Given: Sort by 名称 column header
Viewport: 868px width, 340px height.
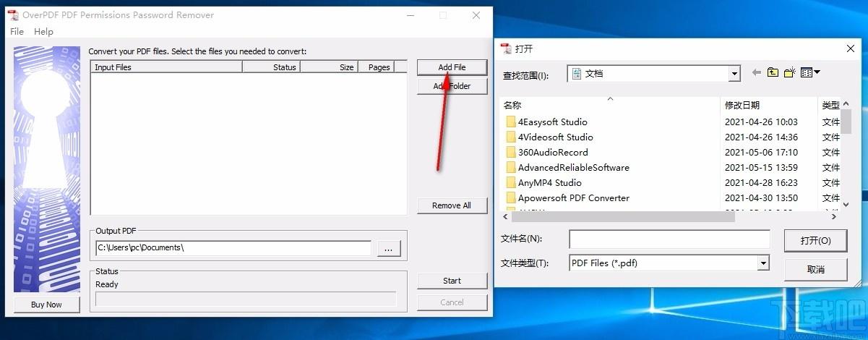Looking at the screenshot, I should (x=610, y=106).
